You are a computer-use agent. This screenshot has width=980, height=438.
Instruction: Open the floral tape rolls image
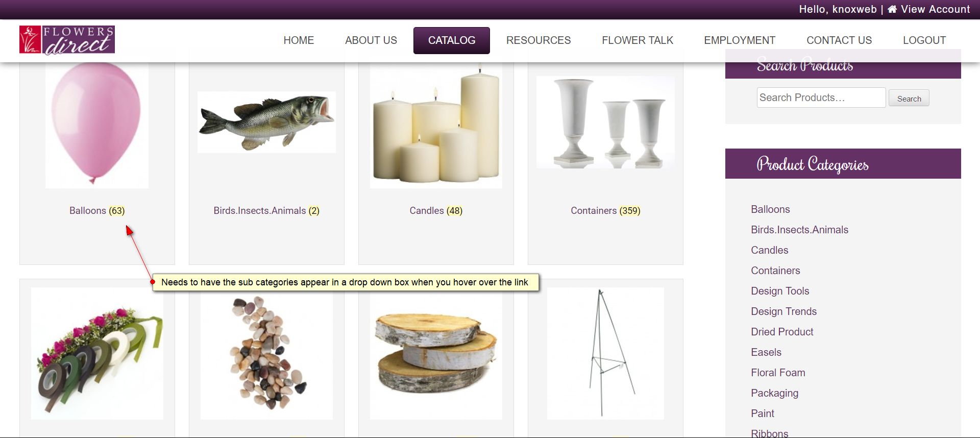pyautogui.click(x=97, y=353)
